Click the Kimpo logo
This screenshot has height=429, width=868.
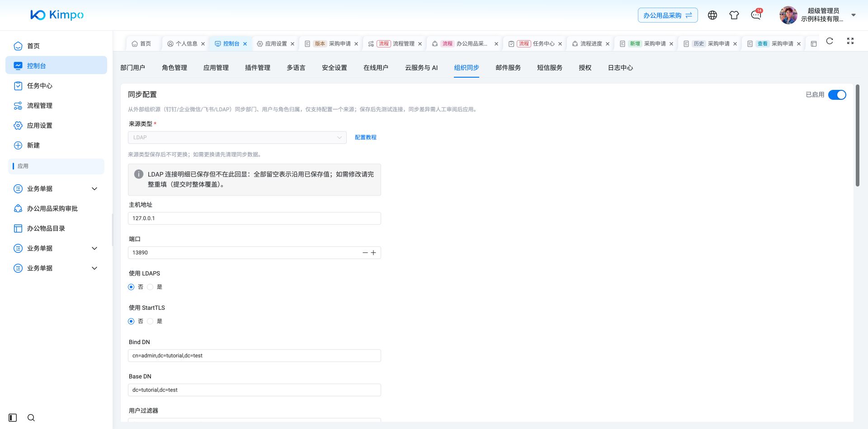click(57, 15)
